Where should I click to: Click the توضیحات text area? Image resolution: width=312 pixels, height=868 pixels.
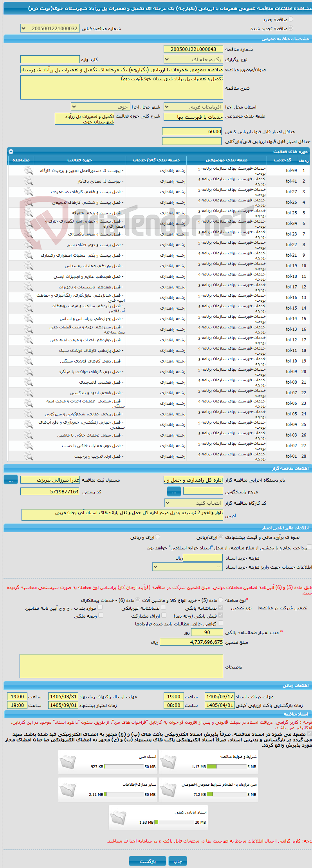click(121, 666)
